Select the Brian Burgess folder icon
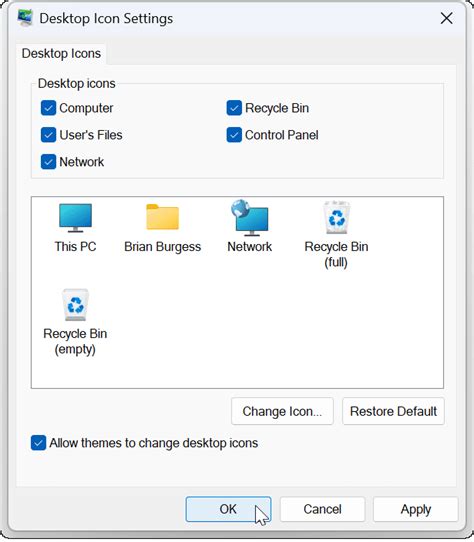The height and width of the screenshot is (542, 474). (x=162, y=217)
